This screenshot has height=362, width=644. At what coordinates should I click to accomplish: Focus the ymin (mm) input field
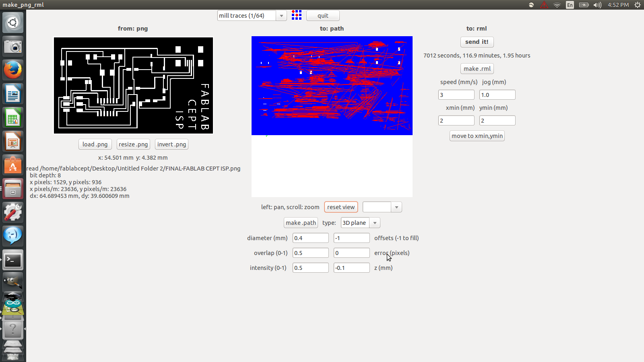[497, 121]
